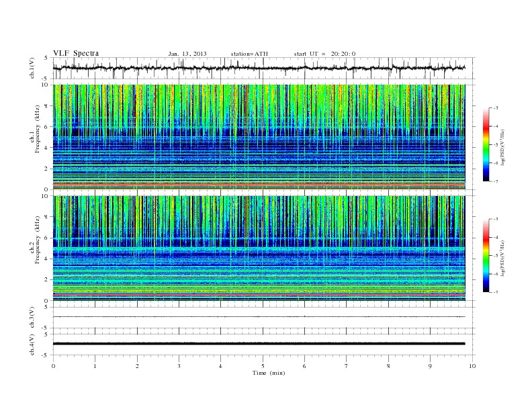The width and height of the screenshot is (532, 411).
Task: Click the '-5' tick on ch.4(V) axis
Action: pos(46,355)
